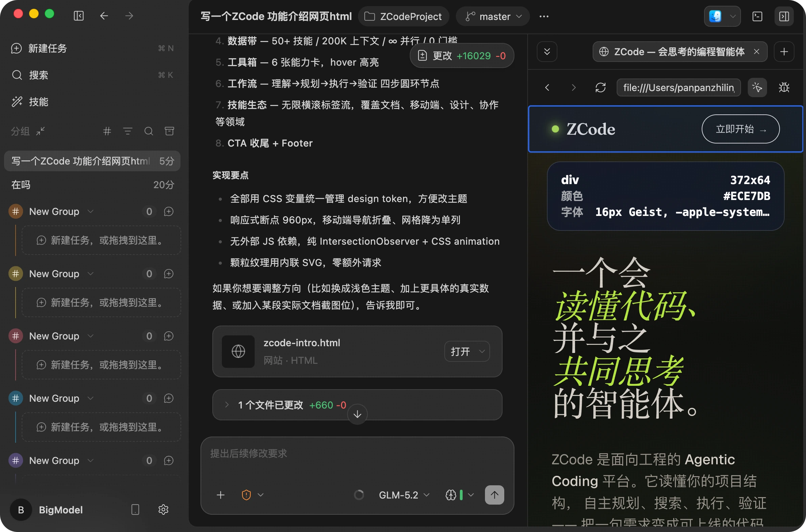Open 技能 in the sidebar
Screen dimensions: 806x532
[x=92, y=102]
